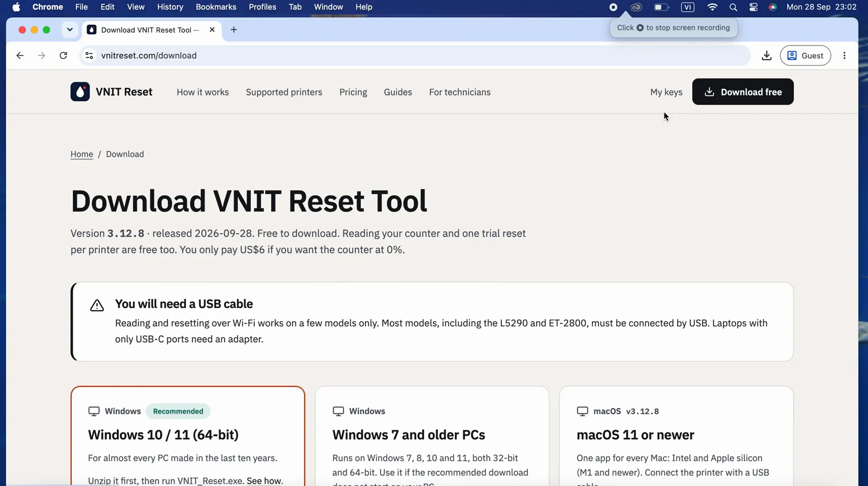Open the Wi-Fi status menu
The image size is (868, 486).
[x=712, y=7]
